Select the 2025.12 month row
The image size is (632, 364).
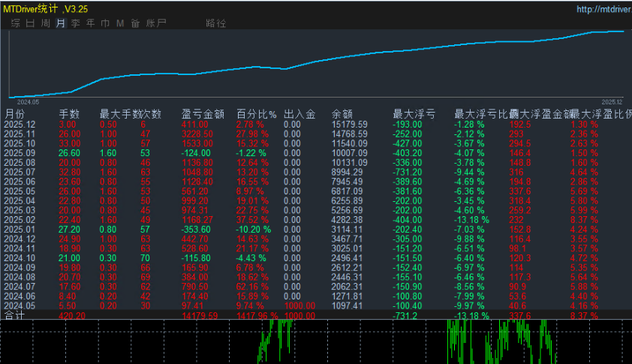click(x=20, y=124)
